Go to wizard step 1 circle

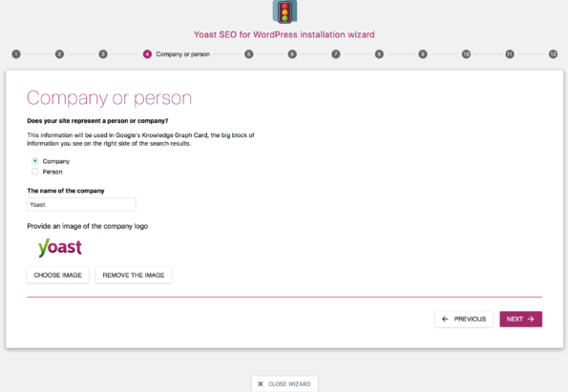pos(16,54)
